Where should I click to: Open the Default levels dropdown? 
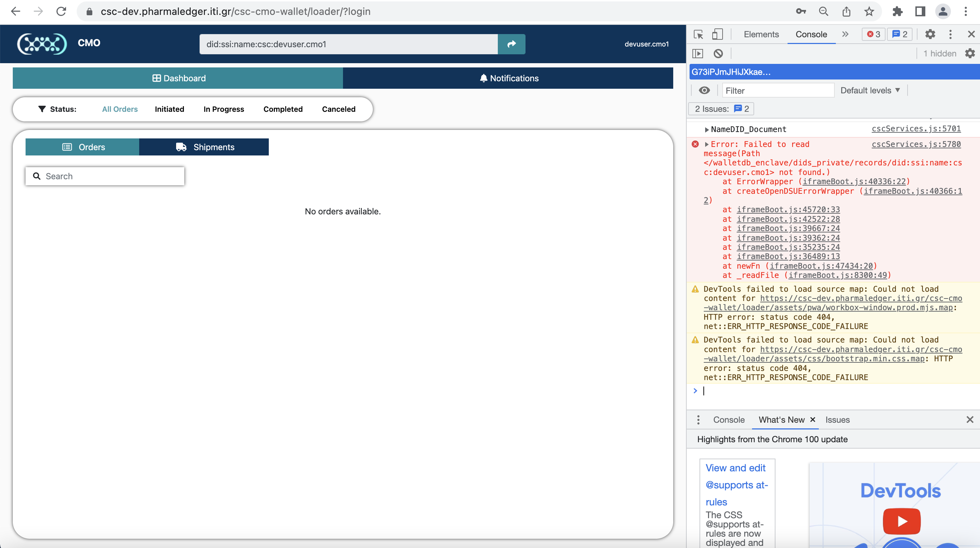pyautogui.click(x=870, y=91)
